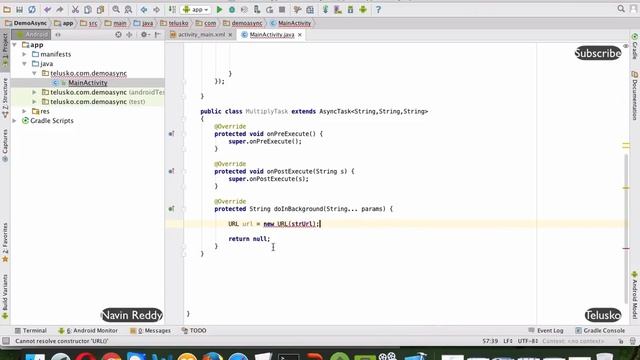This screenshot has height=360, width=640.
Task: Click the Save All toolbar icon
Action: pos(19,9)
